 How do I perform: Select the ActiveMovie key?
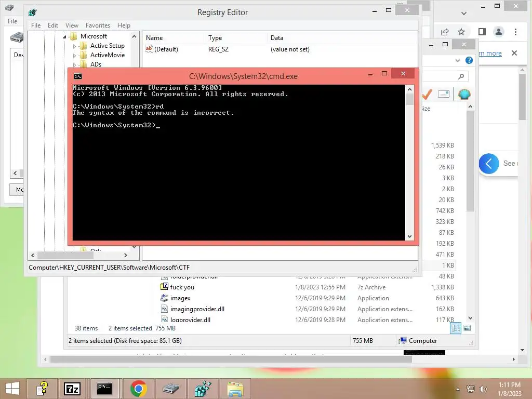pos(107,55)
